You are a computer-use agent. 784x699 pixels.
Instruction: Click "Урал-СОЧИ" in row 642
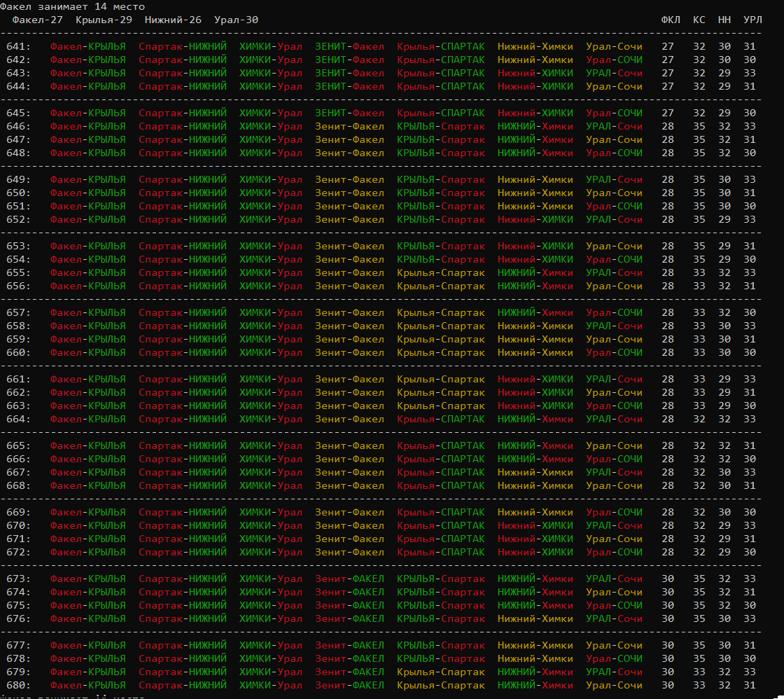(x=614, y=60)
